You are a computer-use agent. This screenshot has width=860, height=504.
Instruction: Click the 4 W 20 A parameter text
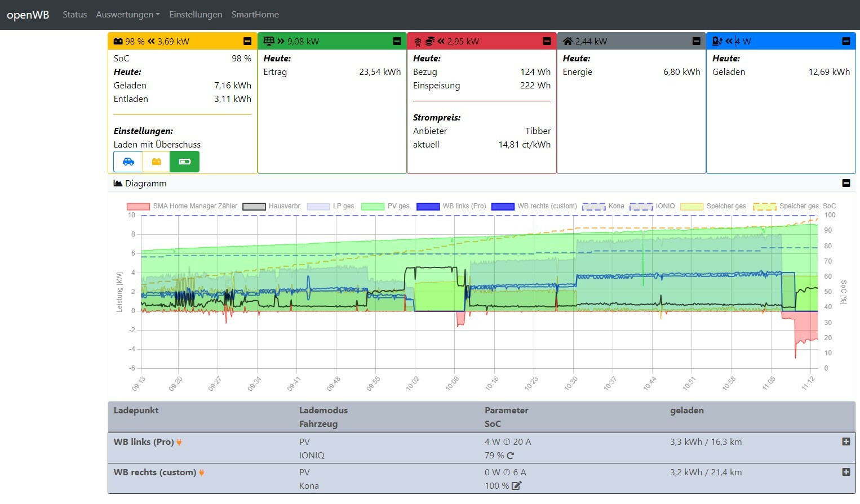click(508, 442)
